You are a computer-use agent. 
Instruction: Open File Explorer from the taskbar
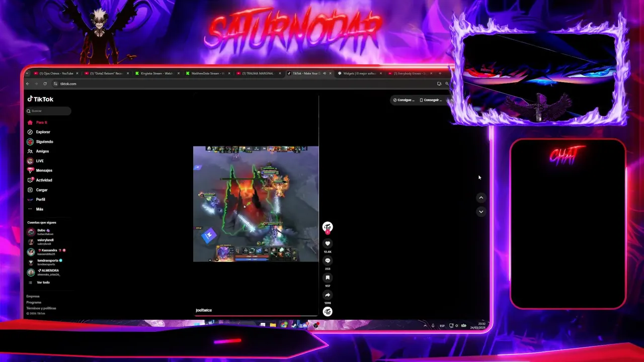pos(273,325)
